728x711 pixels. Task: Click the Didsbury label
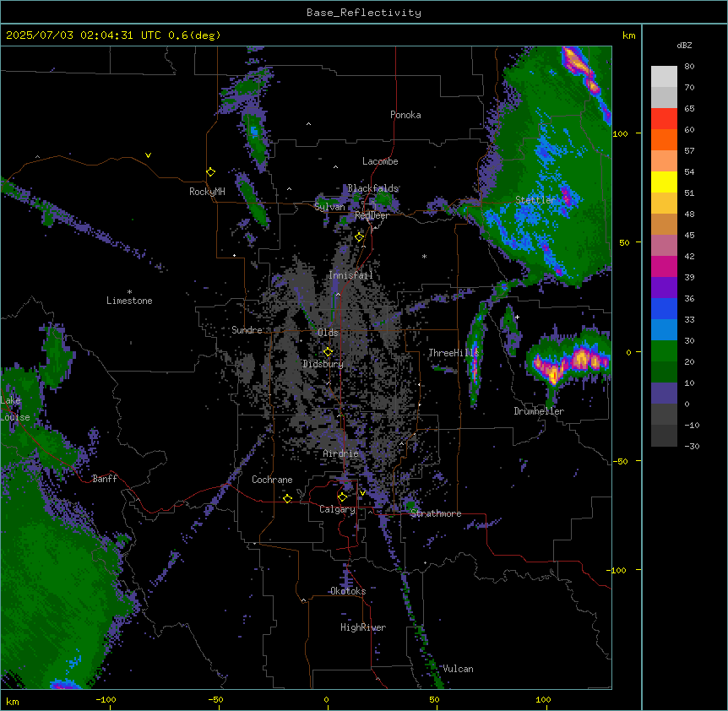pos(323,364)
